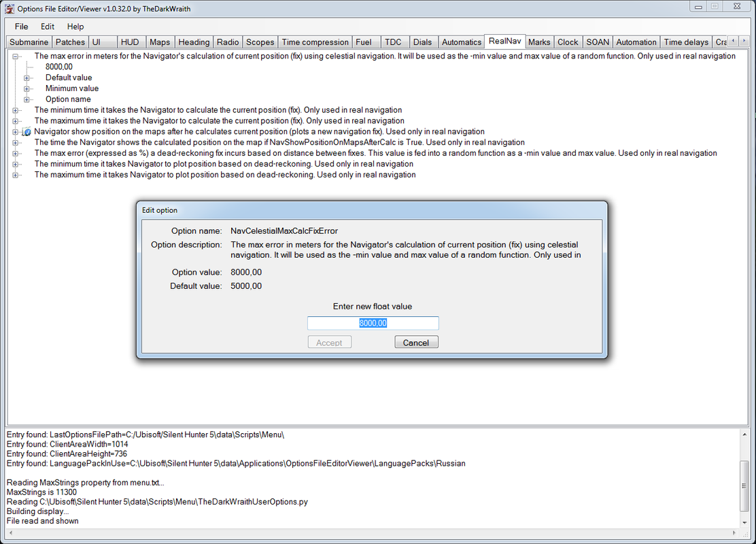The height and width of the screenshot is (544, 756).
Task: Switch to the Maps tab
Action: [x=160, y=42]
